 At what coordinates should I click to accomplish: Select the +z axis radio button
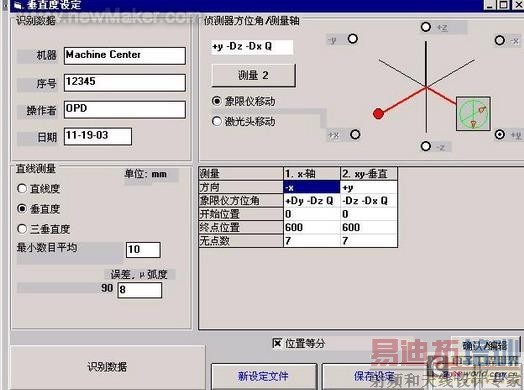425,27
